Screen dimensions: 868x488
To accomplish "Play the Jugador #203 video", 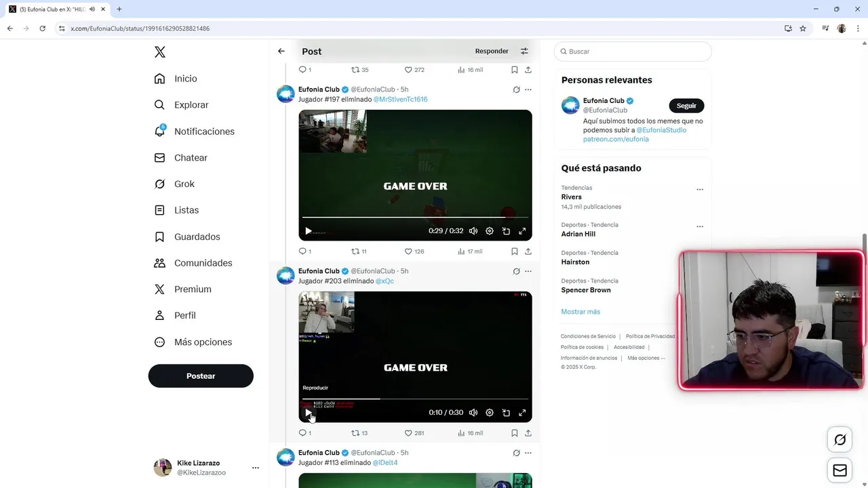I will (x=309, y=413).
